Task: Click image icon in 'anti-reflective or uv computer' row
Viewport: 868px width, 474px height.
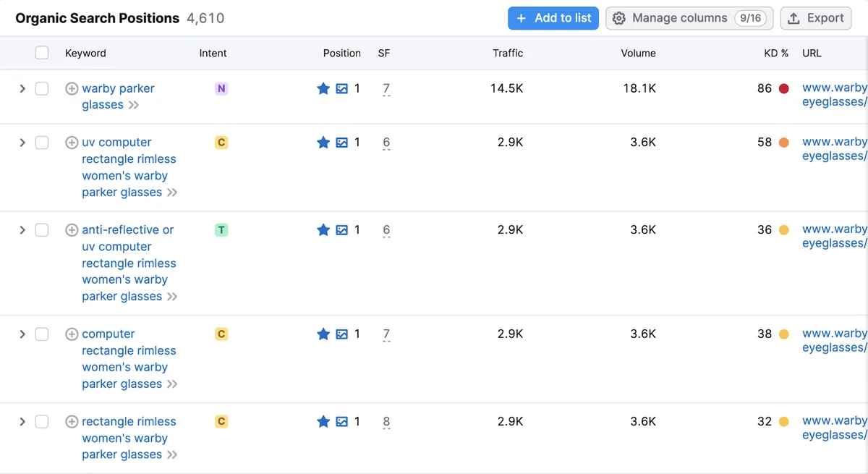Action: point(342,231)
